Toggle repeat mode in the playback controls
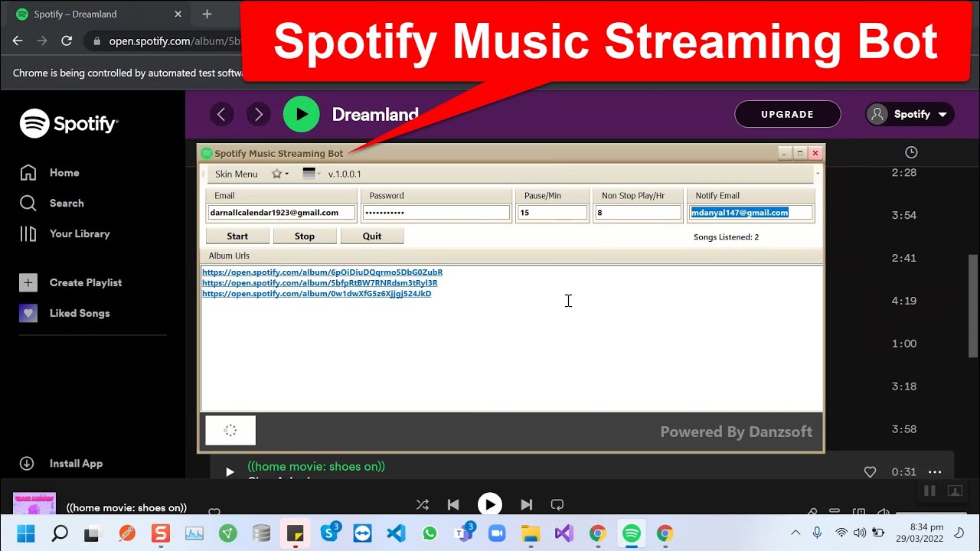Viewport: 980px width, 551px height. [x=557, y=504]
